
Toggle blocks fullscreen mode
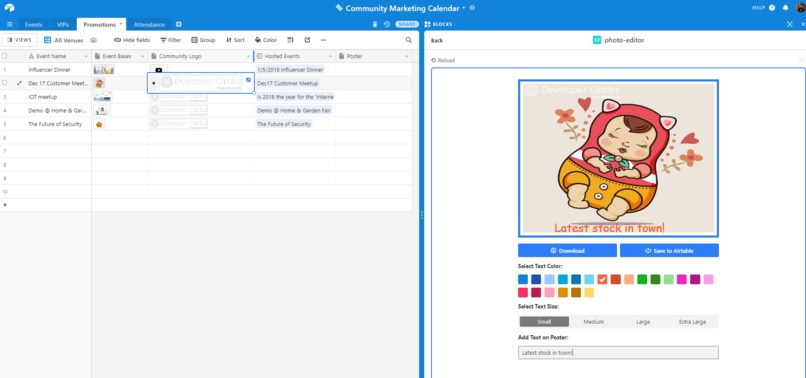[x=790, y=24]
